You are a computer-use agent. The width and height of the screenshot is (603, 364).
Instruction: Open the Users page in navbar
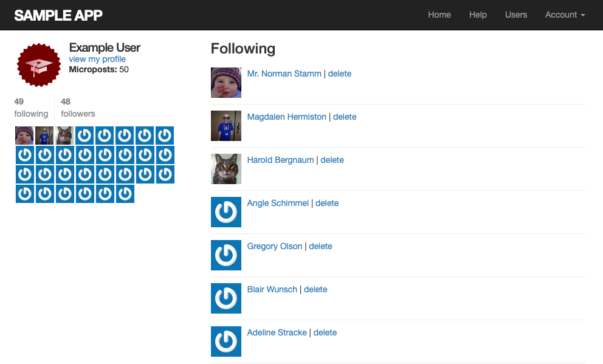[515, 15]
